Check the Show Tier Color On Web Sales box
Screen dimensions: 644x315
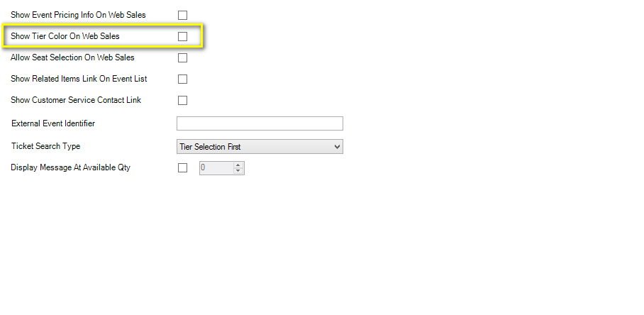click(182, 37)
